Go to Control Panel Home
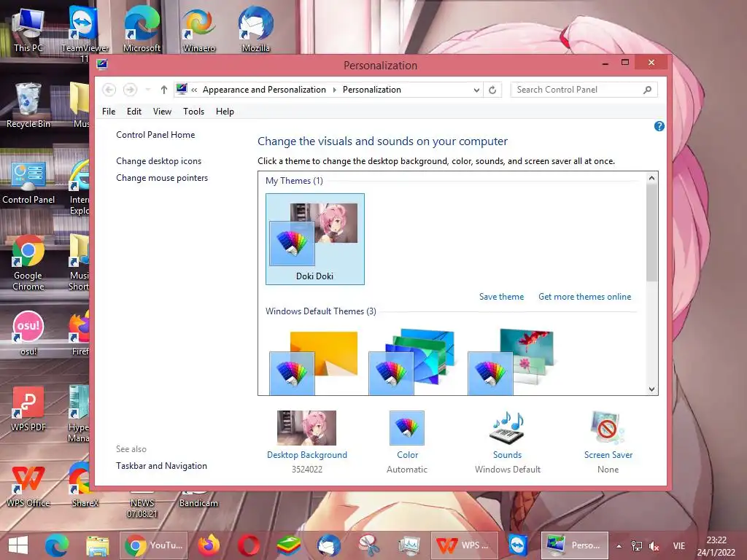Viewport: 747px width, 560px height. pyautogui.click(x=155, y=135)
